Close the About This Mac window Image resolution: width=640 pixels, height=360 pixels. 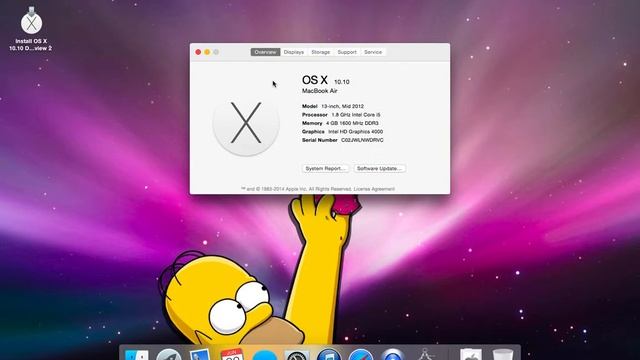coord(198,52)
